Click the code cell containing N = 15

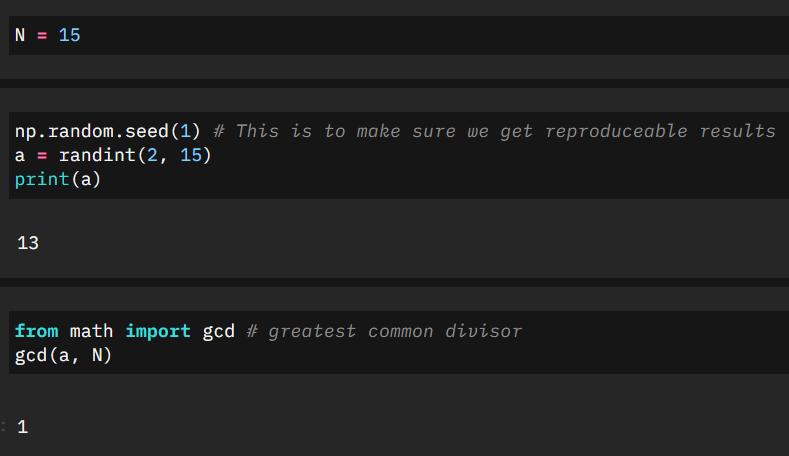(x=399, y=35)
